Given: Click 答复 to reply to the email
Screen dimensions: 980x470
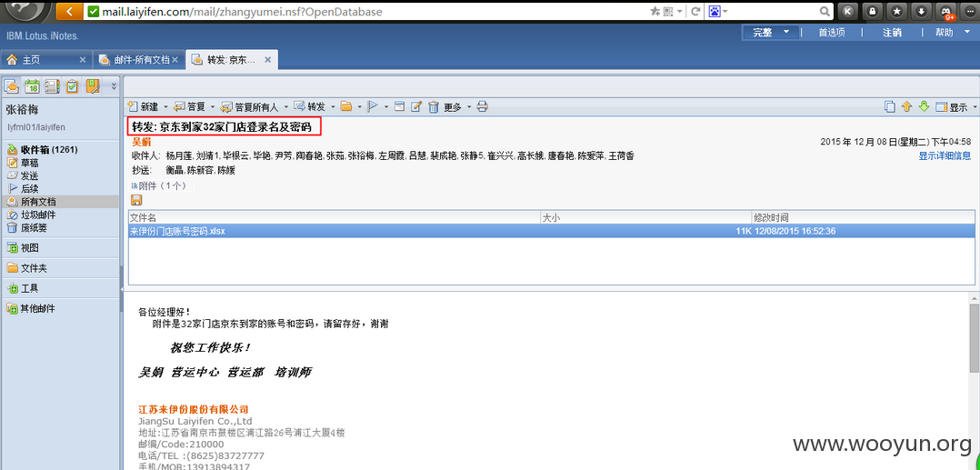Looking at the screenshot, I should (x=189, y=107).
